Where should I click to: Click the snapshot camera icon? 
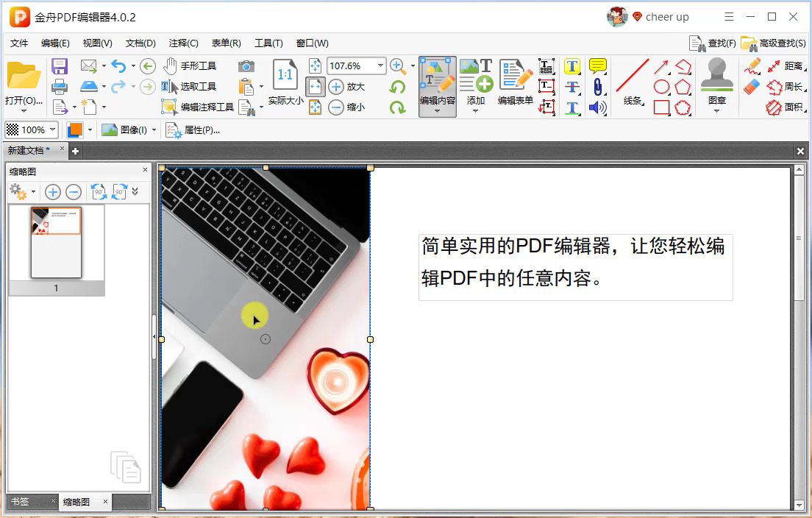click(246, 65)
